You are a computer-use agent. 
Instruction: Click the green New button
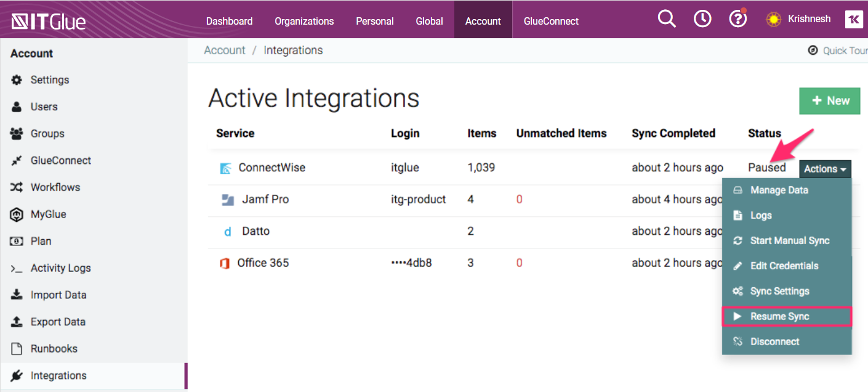(829, 100)
